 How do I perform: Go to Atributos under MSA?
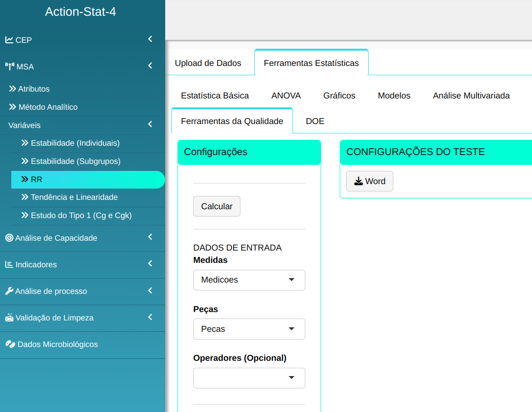(33, 89)
